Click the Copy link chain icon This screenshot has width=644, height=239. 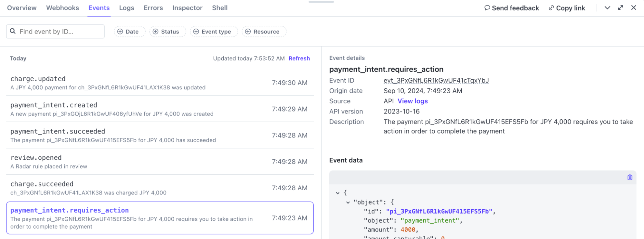(x=551, y=8)
